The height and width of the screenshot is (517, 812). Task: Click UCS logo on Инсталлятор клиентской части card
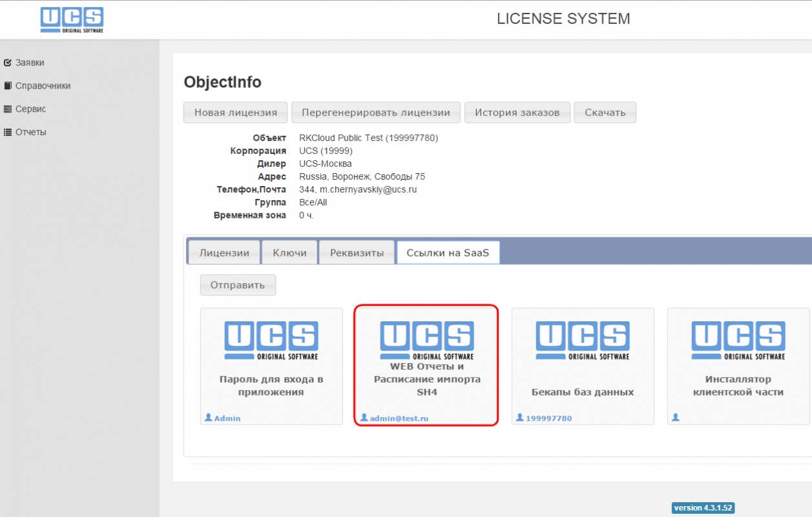pyautogui.click(x=738, y=341)
